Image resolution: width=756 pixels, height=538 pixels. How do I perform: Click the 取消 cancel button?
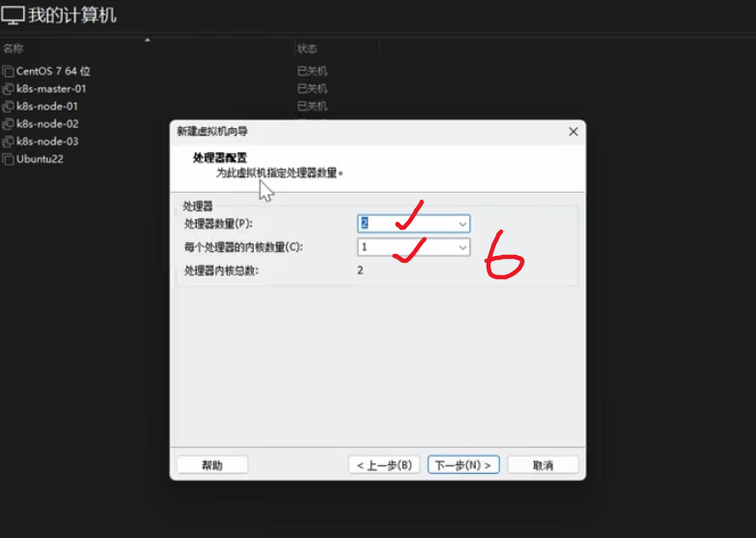point(543,465)
